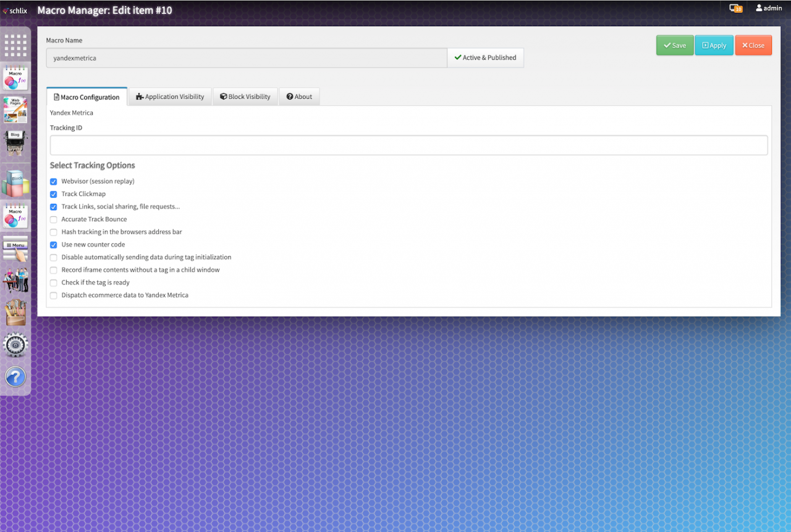This screenshot has width=791, height=532.
Task: Open the apps grid launcher icon
Action: click(15, 46)
